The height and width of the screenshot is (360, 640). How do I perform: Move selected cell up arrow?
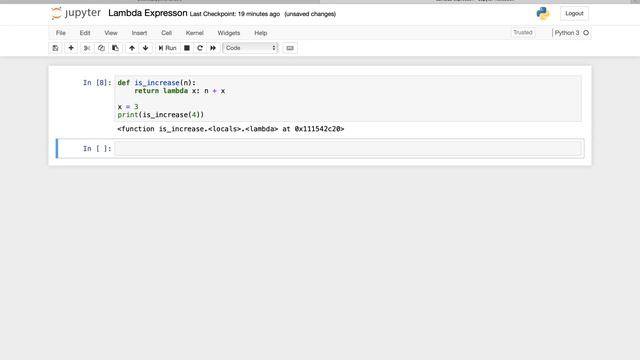tap(132, 48)
